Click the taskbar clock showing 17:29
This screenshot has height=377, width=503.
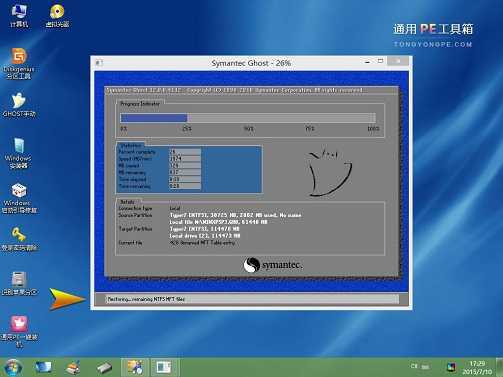477,367
